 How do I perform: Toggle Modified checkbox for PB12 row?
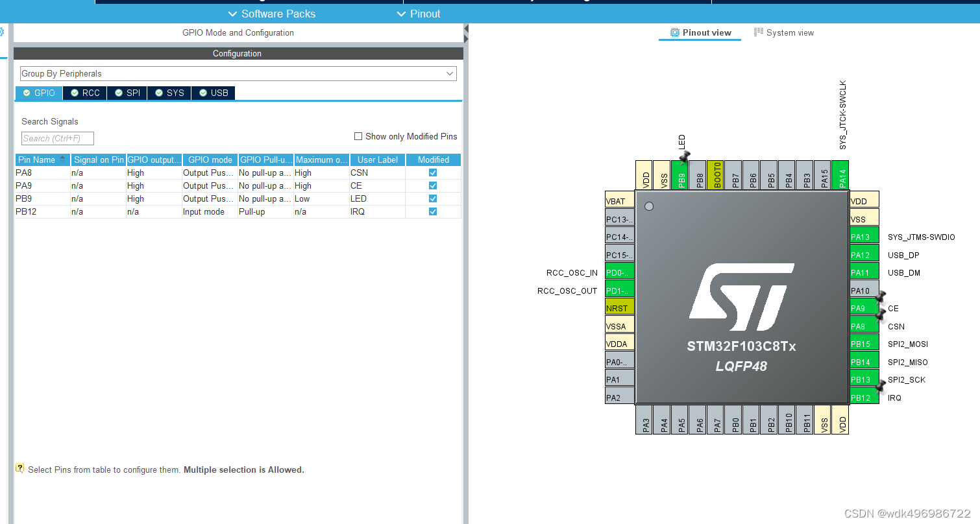click(433, 211)
